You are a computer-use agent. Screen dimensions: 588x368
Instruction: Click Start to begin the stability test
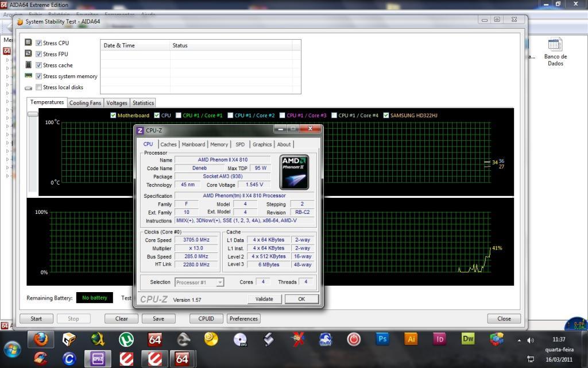pyautogui.click(x=36, y=319)
